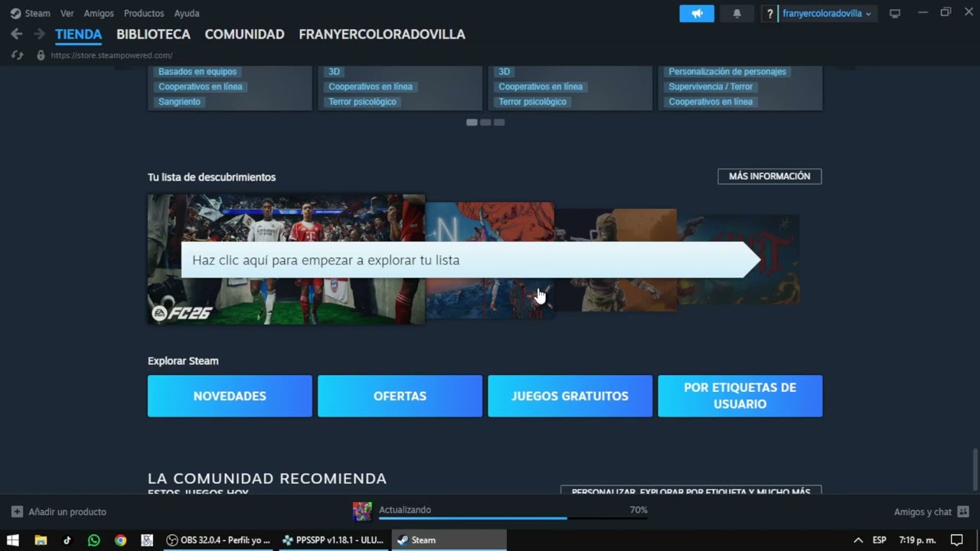Click the download progress bar at 70%
Viewport: 980px width, 551px height.
click(513, 518)
